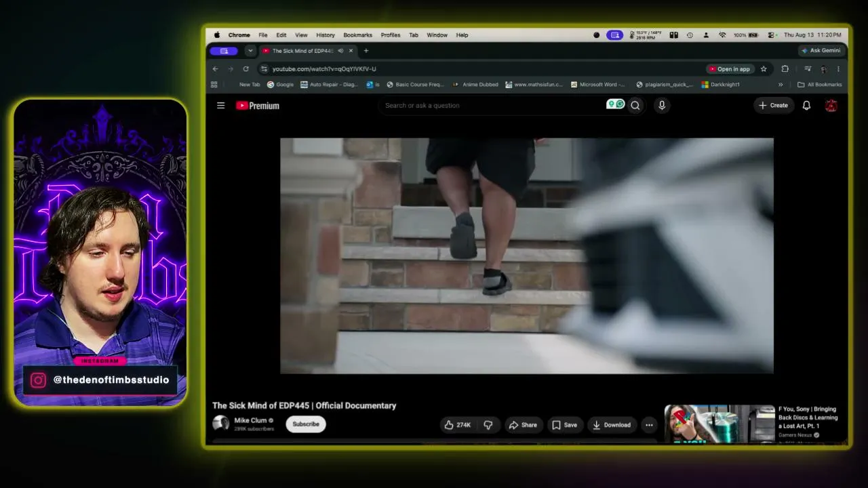The width and height of the screenshot is (868, 488).
Task: Click the temperature and RPM monitor
Action: (646, 35)
